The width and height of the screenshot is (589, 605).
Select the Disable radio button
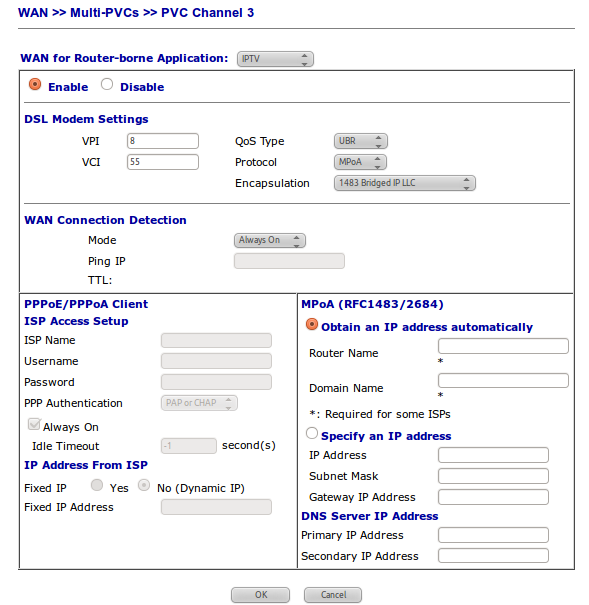coord(107,84)
